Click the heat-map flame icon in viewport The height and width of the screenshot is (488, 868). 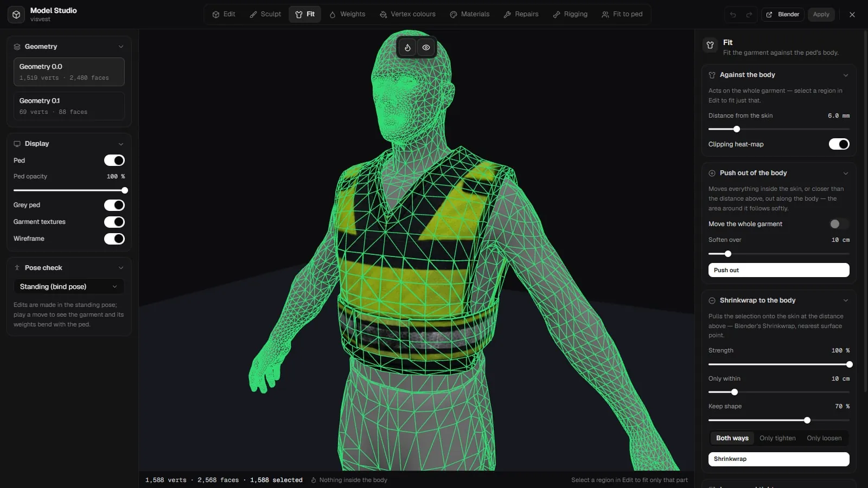point(407,48)
